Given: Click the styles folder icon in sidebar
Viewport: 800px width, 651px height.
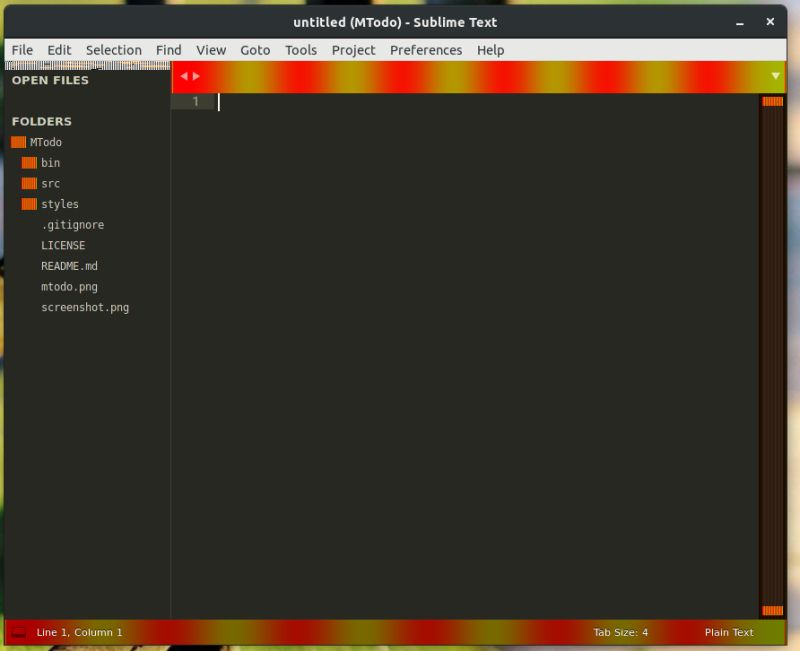Looking at the screenshot, I should [x=29, y=204].
